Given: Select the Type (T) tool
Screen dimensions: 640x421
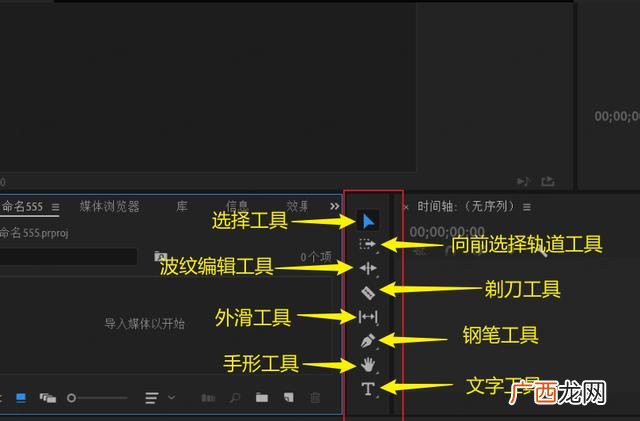Looking at the screenshot, I should coord(368,388).
